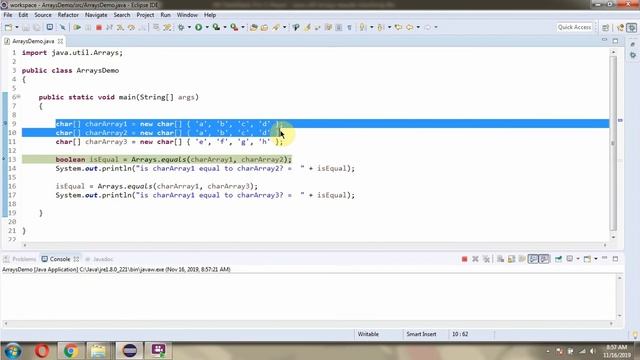Screen dimensions: 640x360
Task: Open the Refactor menu
Action: click(68, 15)
